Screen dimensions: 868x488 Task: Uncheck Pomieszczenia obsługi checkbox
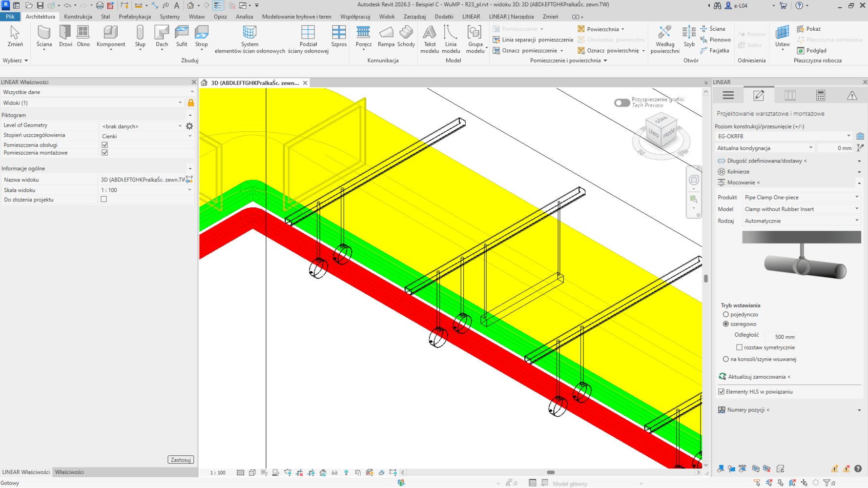tap(104, 145)
